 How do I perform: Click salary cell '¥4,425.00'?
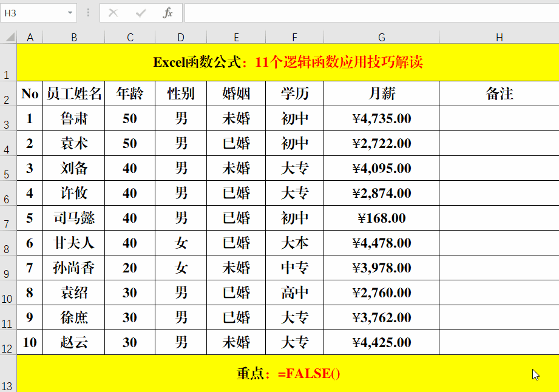click(381, 342)
